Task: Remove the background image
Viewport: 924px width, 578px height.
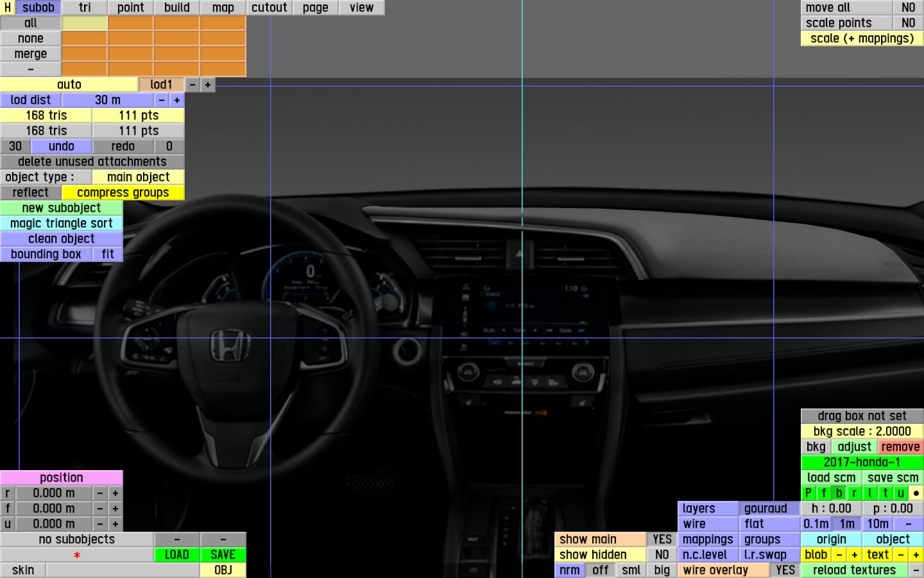Action: tap(901, 447)
